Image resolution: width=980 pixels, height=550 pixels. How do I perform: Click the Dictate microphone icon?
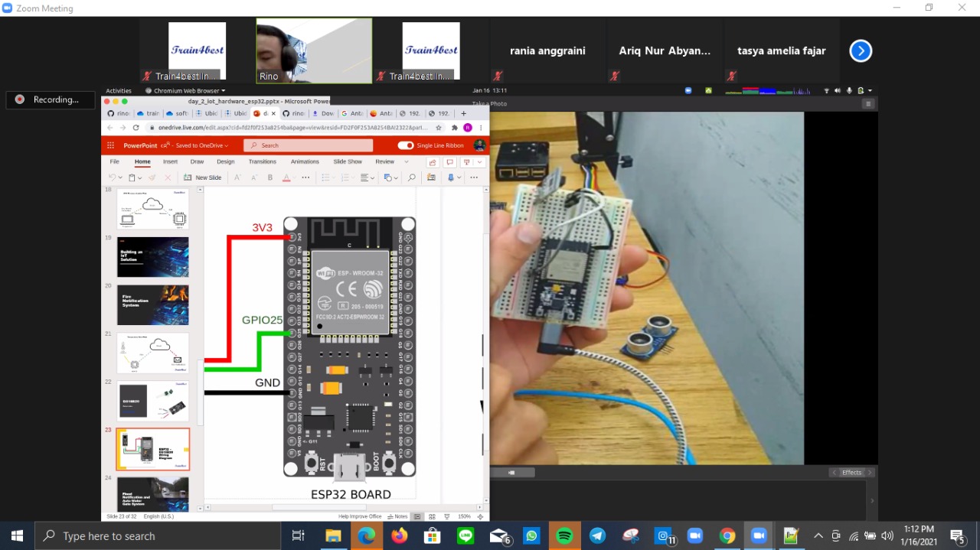pos(451,177)
